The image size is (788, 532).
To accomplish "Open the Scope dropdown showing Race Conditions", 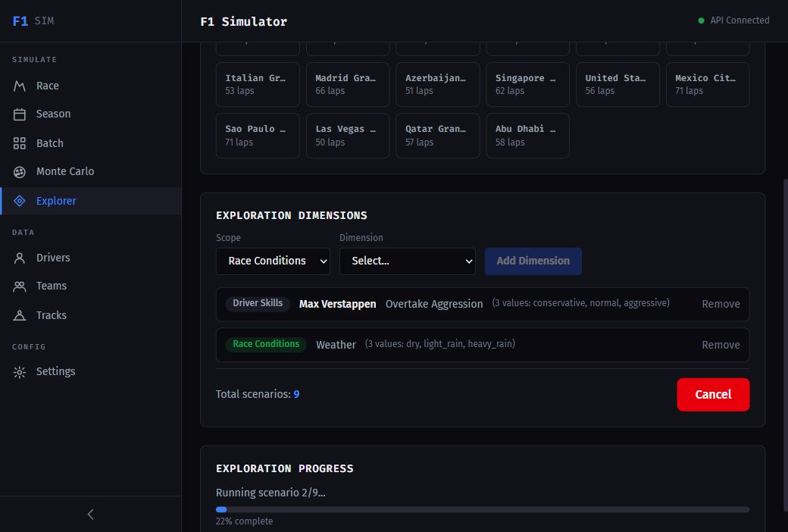I will [273, 261].
